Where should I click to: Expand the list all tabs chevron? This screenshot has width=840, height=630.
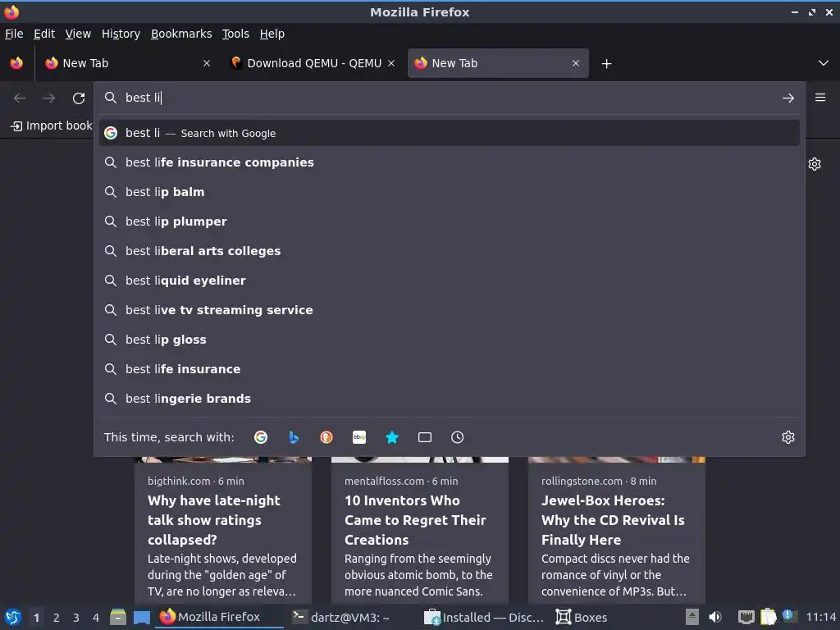(824, 63)
